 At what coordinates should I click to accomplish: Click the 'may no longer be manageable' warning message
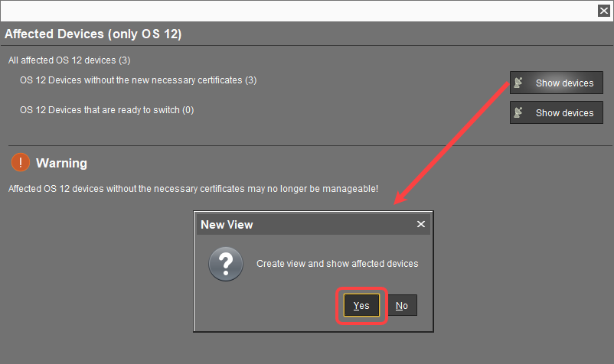(193, 188)
